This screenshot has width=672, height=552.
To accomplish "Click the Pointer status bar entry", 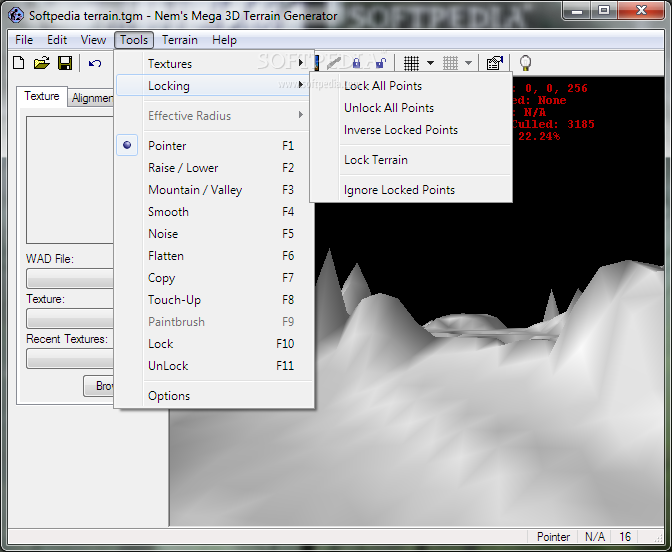I will (553, 537).
